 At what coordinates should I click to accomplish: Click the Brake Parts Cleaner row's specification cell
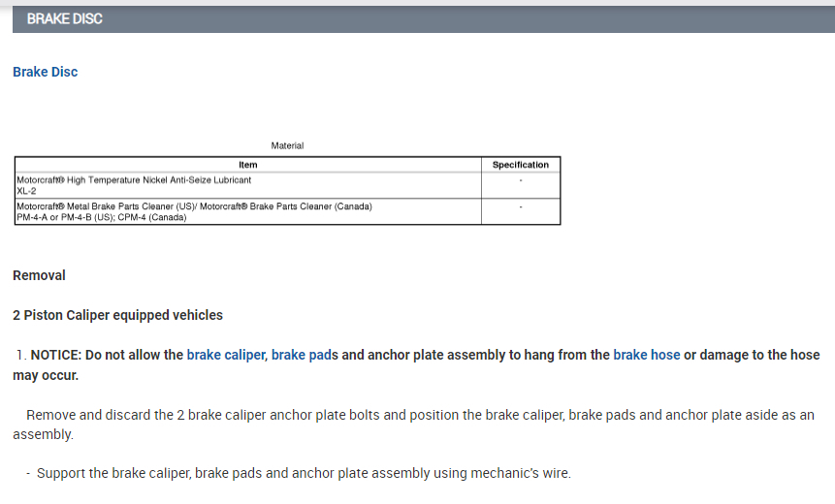[x=521, y=207]
